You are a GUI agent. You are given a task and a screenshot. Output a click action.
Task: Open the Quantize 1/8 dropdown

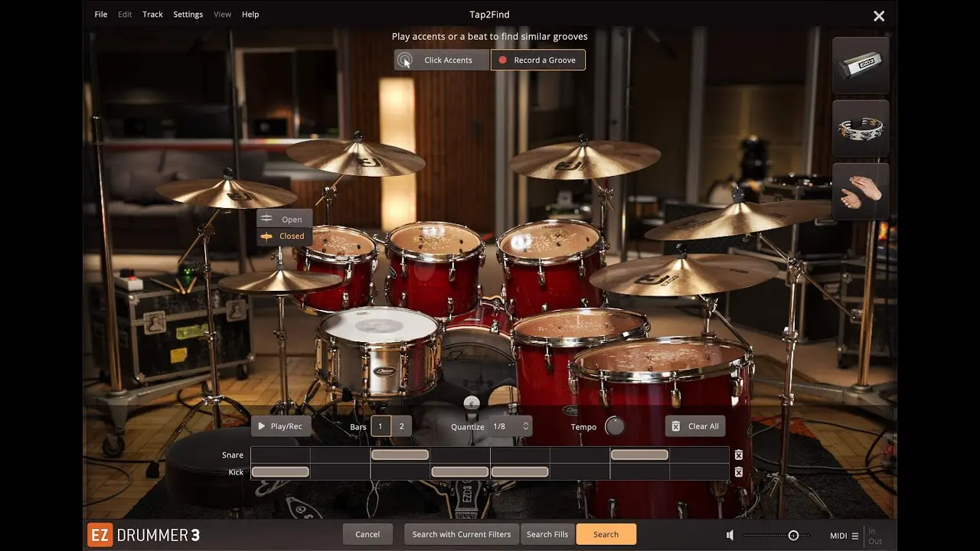510,426
